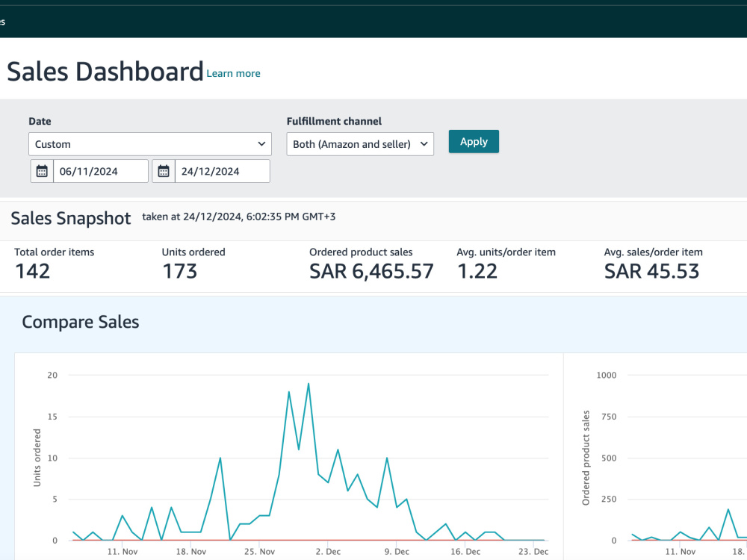Click the chevron arrow in Custom date select

(261, 144)
